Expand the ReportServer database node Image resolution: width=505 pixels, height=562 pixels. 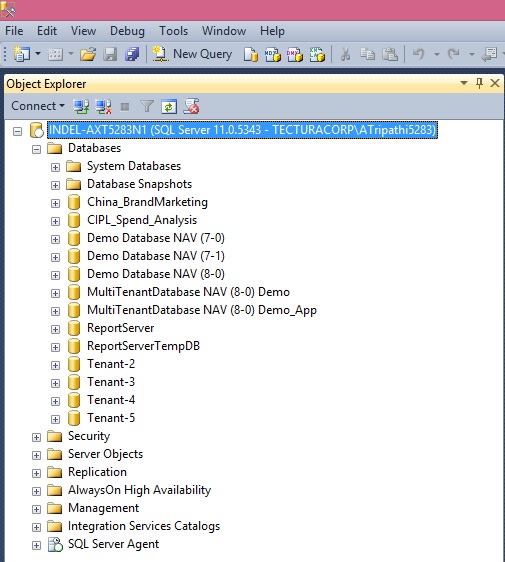55,329
